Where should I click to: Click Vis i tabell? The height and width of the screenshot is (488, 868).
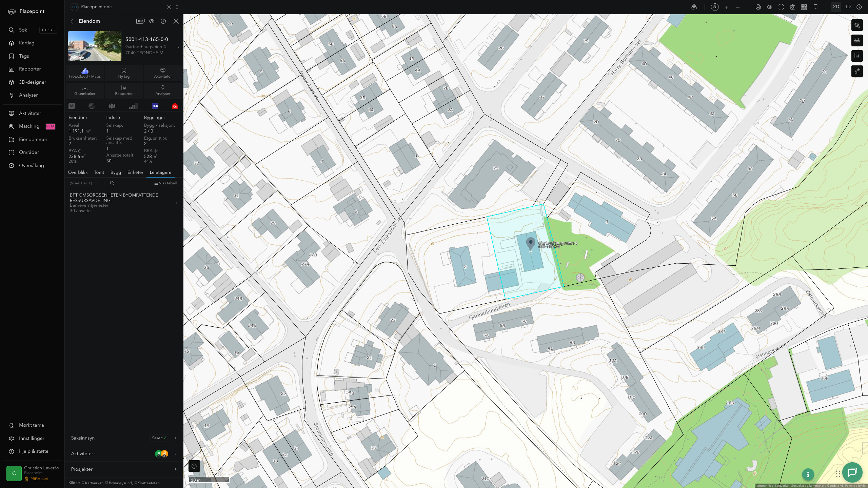pos(165,183)
